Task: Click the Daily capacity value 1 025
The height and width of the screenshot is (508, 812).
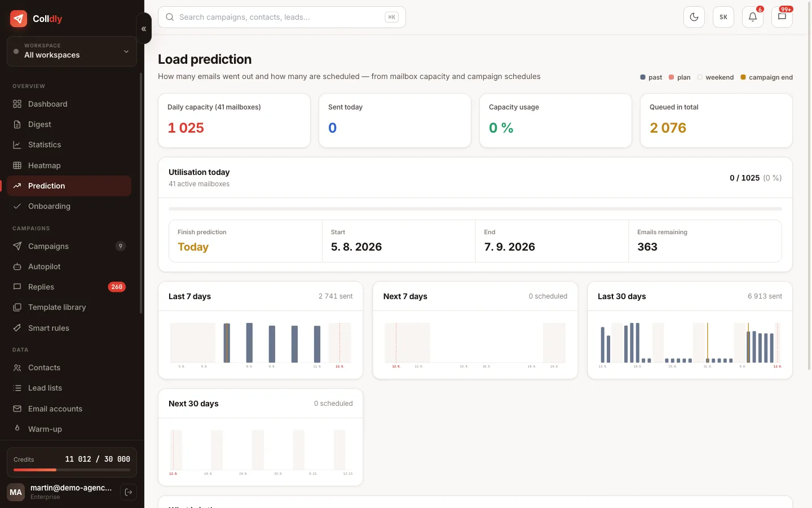Action: (186, 128)
